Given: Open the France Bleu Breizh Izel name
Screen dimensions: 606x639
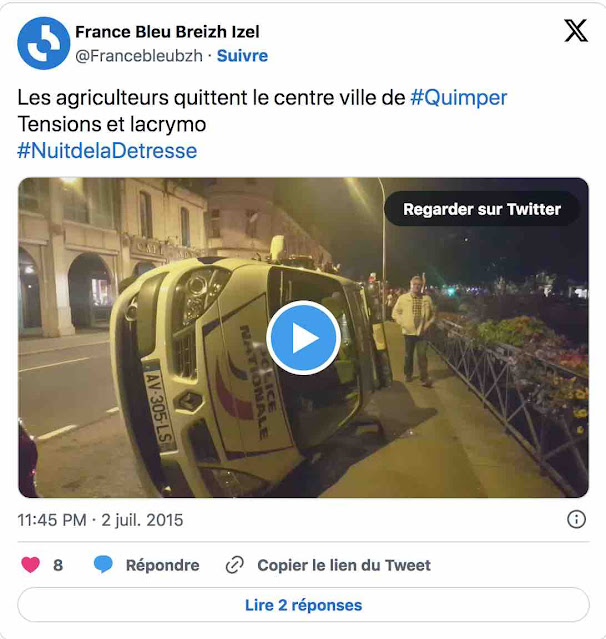Looking at the screenshot, I should click(167, 32).
